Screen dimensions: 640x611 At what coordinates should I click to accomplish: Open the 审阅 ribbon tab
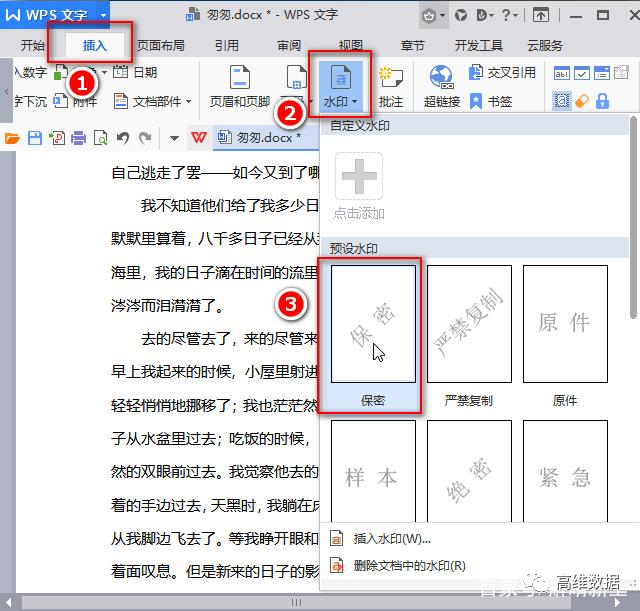[x=289, y=46]
